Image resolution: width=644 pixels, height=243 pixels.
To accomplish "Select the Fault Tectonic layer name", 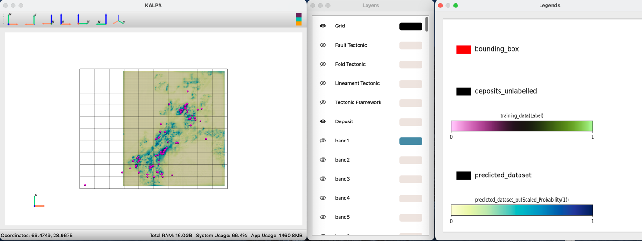I will (351, 45).
